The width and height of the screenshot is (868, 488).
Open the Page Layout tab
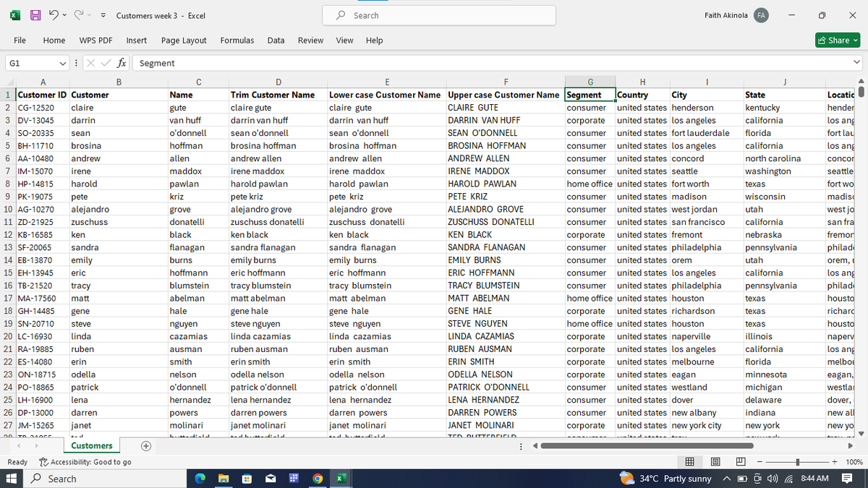coord(184,40)
